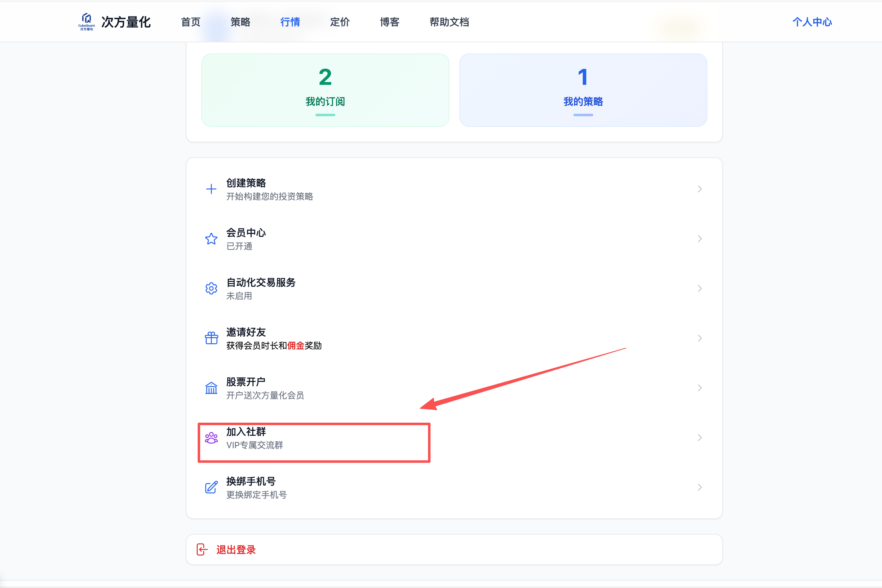Click the bank icon for 股票开户
Image resolution: width=882 pixels, height=588 pixels.
211,388
